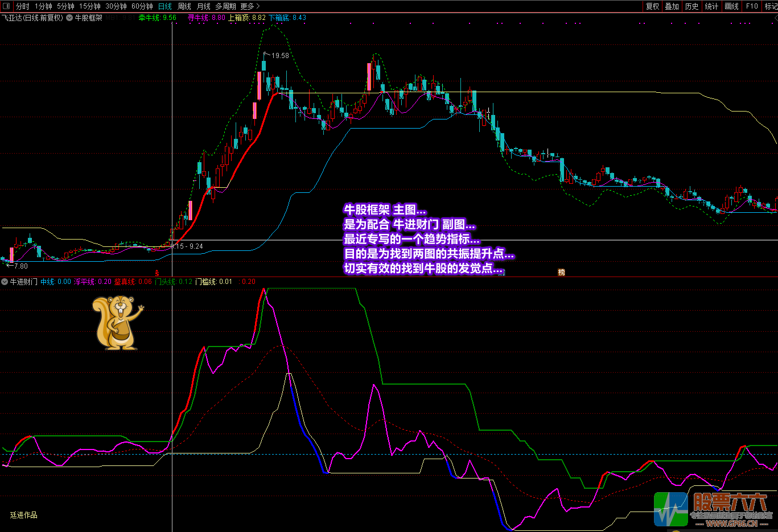
Task: Click the 门头线: 0.12 value label
Action: tap(174, 282)
